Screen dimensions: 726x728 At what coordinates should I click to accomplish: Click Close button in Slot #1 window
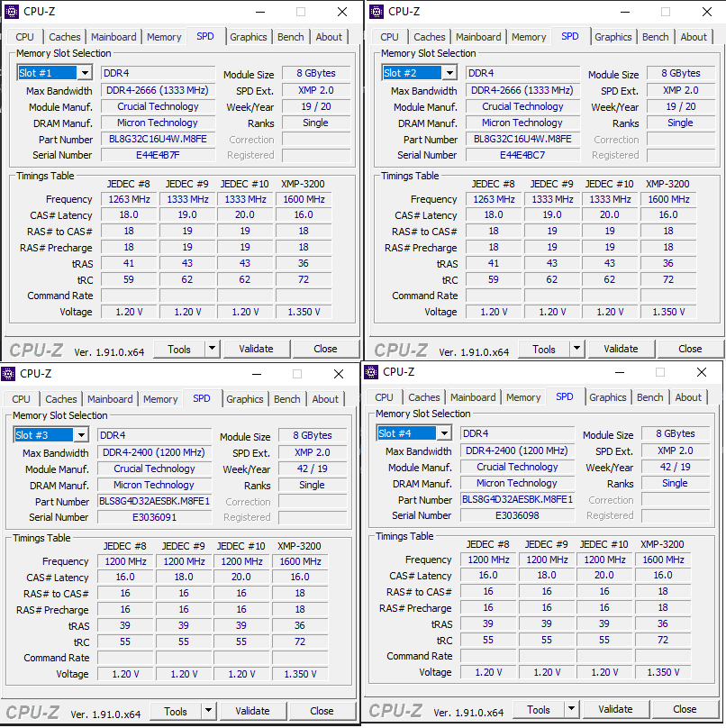point(325,349)
